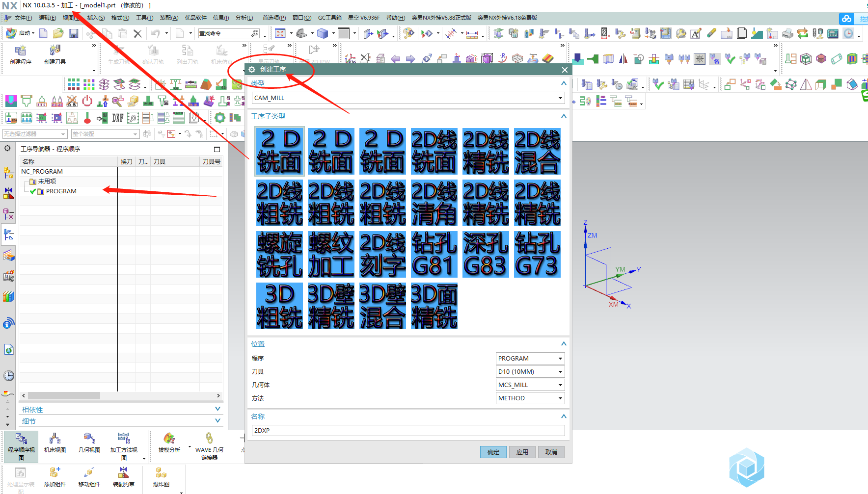This screenshot has height=494, width=868.
Task: Click the Baidu cloud icon at top right
Action: pos(846,19)
